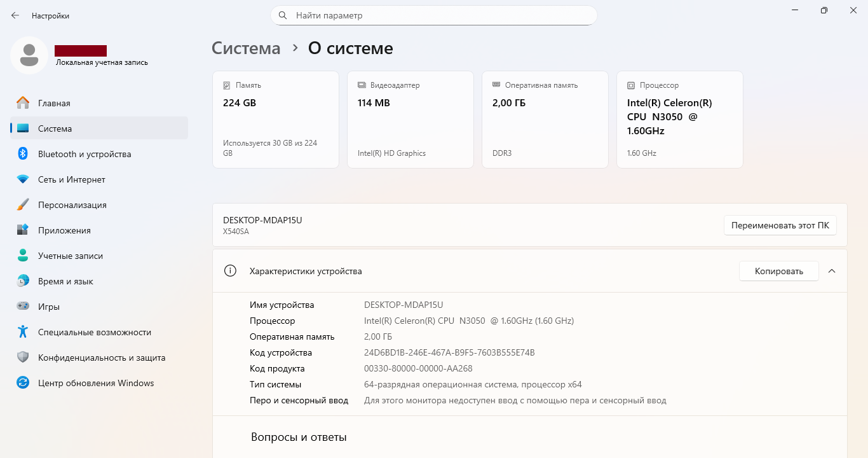Open the Память 224 GB storage card
The width and height of the screenshot is (868, 458).
pos(276,120)
